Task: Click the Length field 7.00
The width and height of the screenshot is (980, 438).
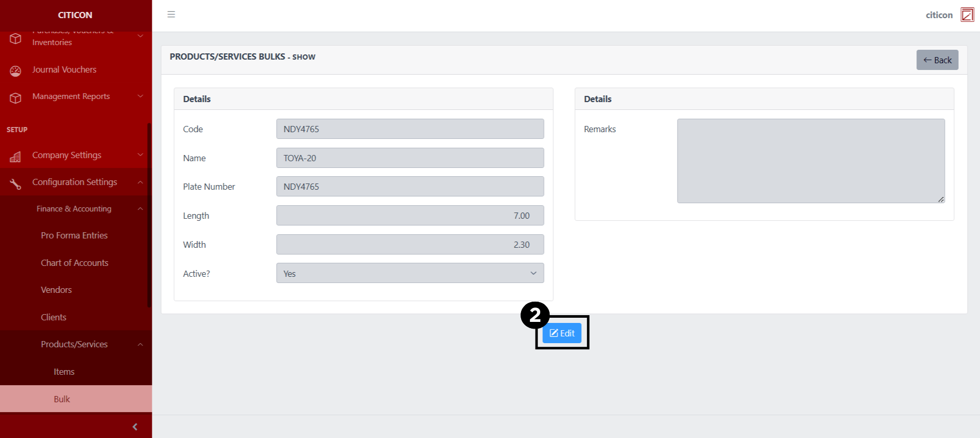Action: (410, 215)
